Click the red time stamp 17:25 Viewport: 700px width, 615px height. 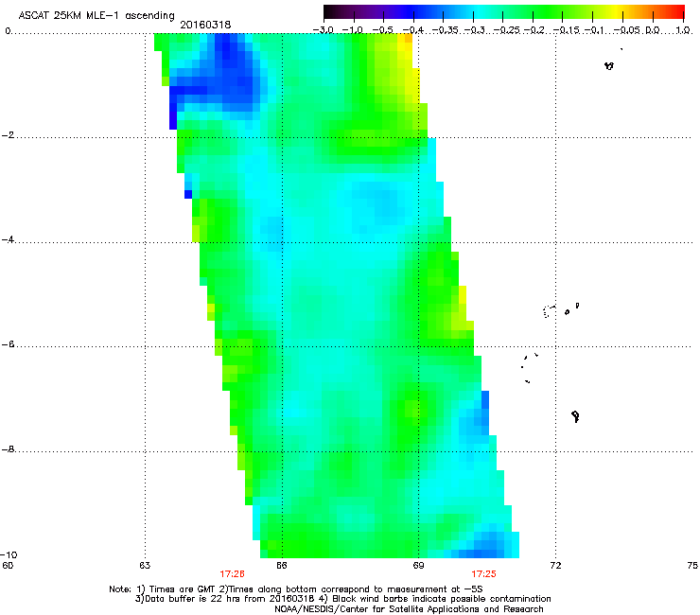pos(484,574)
